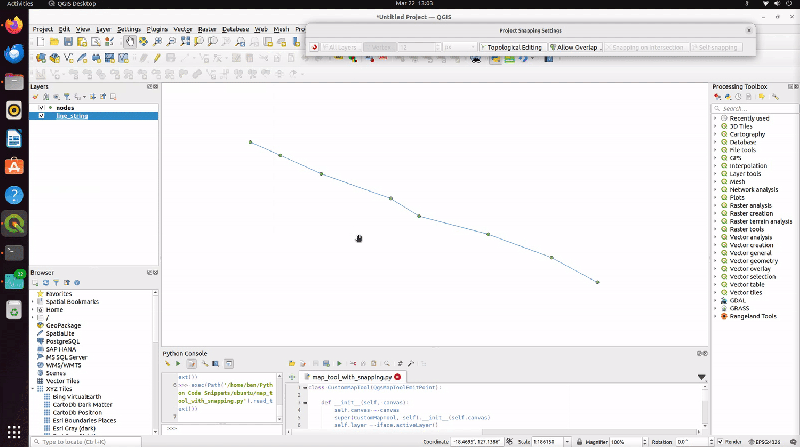Select Favorites in Browser panel
The image size is (800, 447).
tap(59, 294)
